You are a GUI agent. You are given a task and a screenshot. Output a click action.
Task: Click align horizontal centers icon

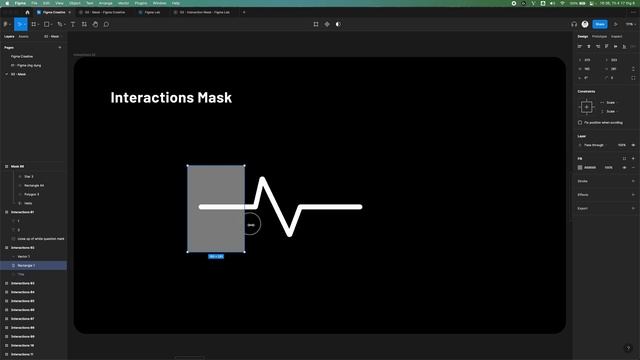[x=589, y=47]
